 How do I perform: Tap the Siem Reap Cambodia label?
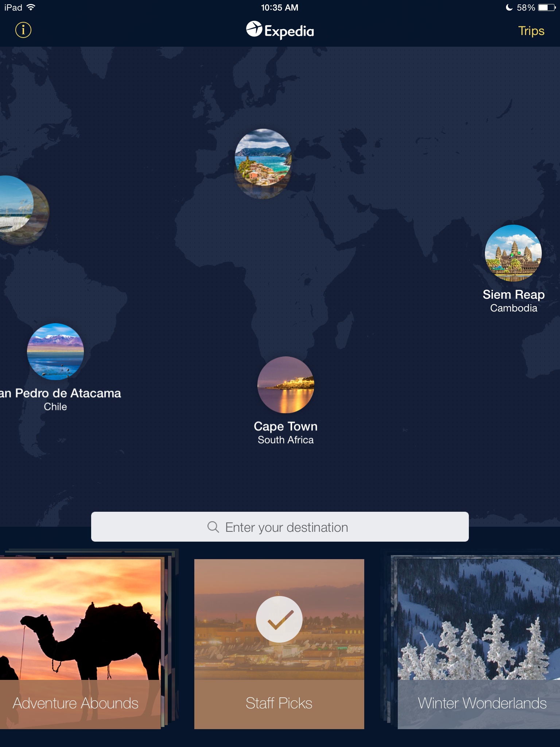coord(513,301)
